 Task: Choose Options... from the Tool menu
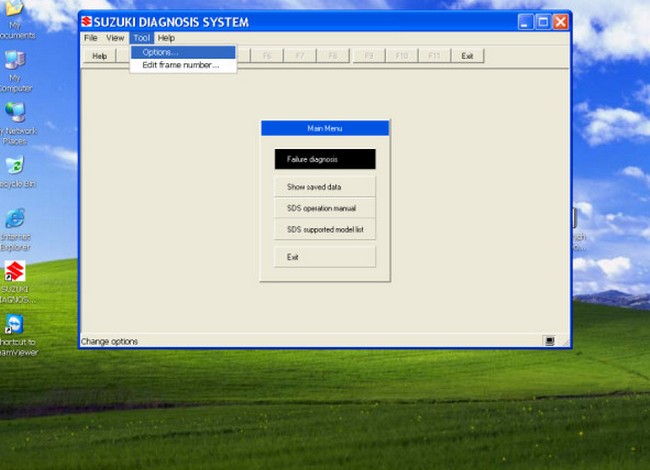[183, 52]
